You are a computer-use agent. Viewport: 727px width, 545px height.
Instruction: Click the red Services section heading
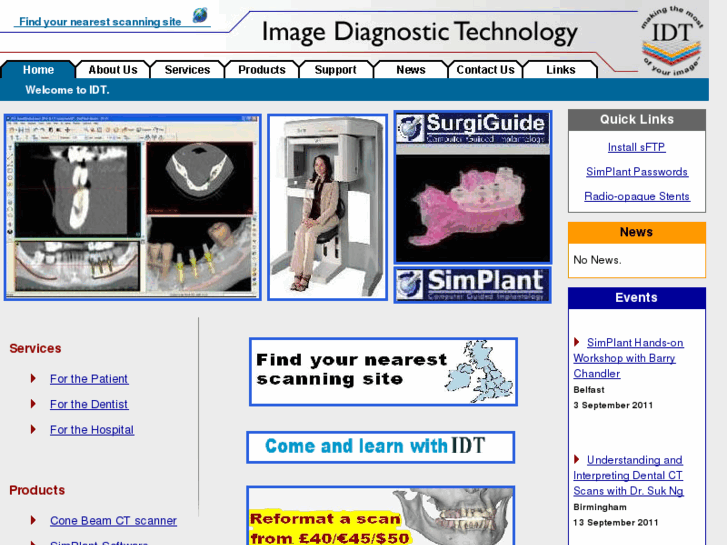35,348
